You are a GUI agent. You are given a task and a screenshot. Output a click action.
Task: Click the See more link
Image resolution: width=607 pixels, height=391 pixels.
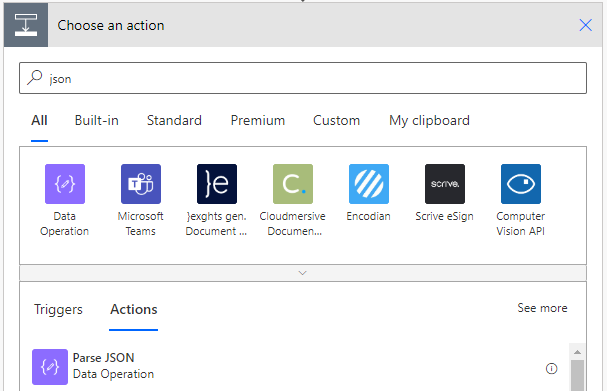click(x=542, y=308)
